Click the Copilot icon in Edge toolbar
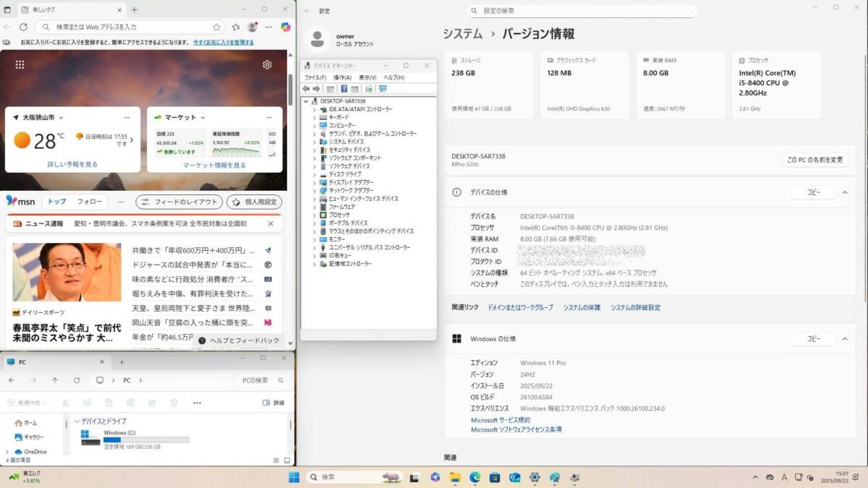Image resolution: width=868 pixels, height=488 pixels. tap(285, 27)
